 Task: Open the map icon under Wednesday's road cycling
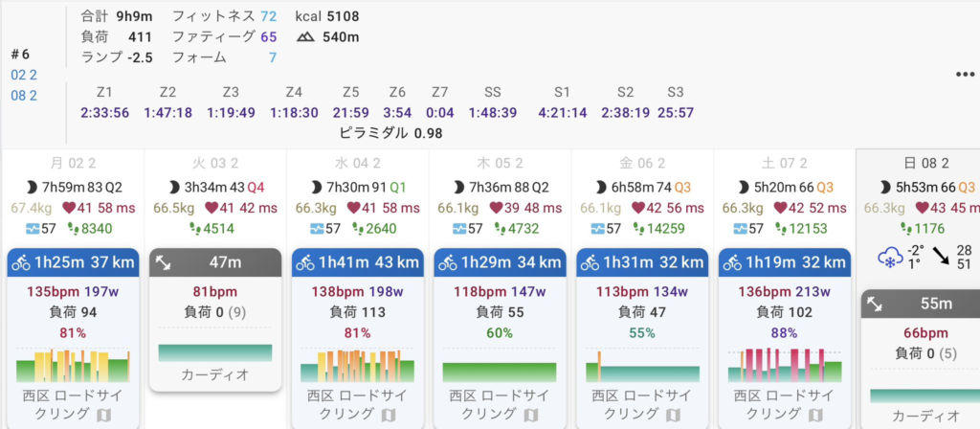point(388,415)
